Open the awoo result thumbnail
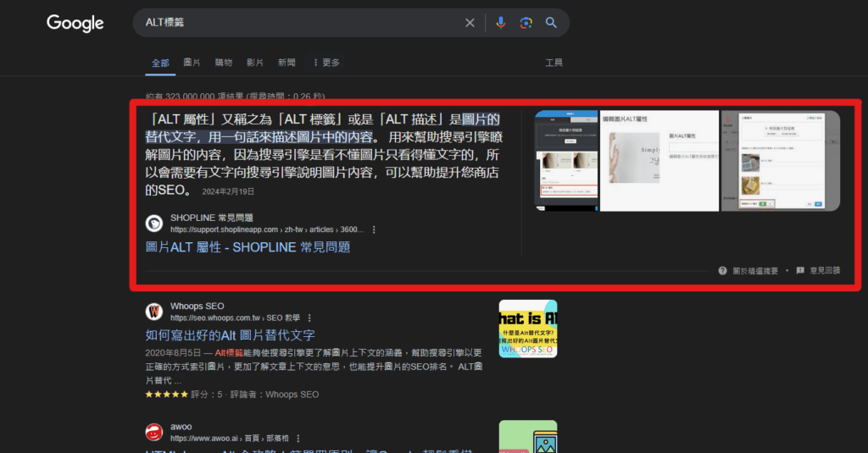 coord(528,436)
